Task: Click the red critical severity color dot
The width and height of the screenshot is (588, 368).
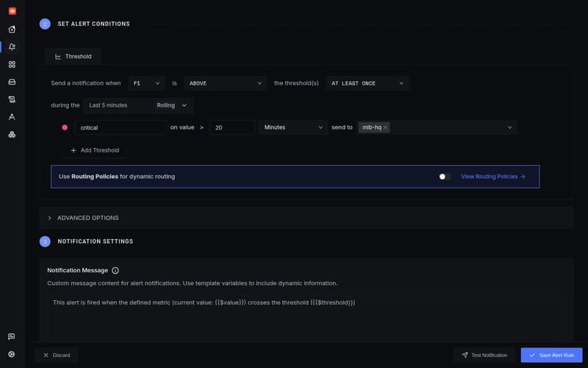Action: tap(65, 127)
